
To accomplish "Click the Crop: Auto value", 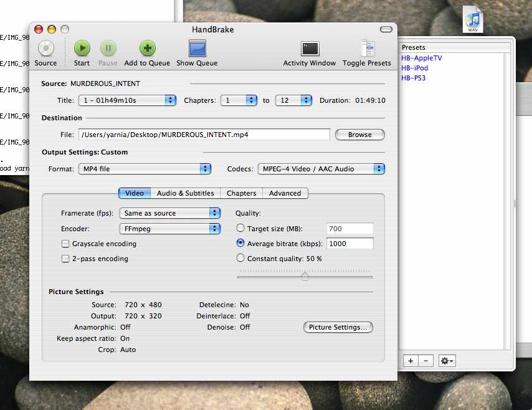I will click(128, 350).
